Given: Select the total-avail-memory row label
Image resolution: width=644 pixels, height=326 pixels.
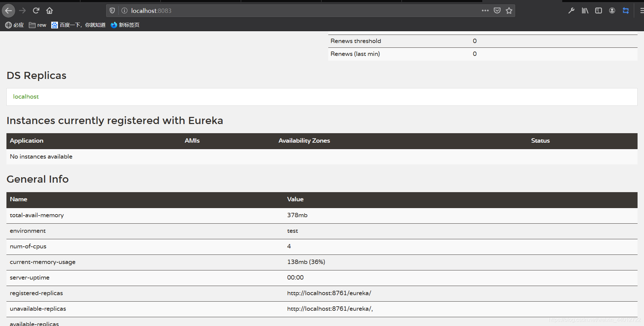Looking at the screenshot, I should (x=37, y=215).
